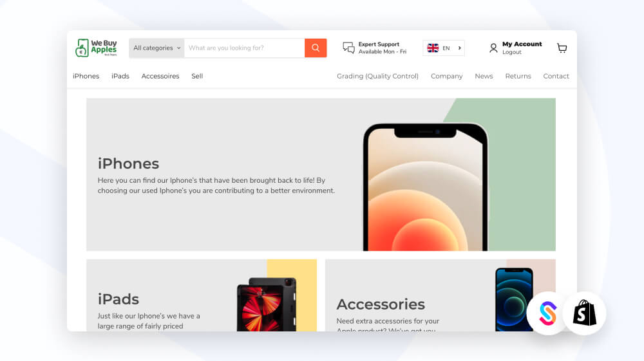Click the Shopify bag logo badge
Screen dimensions: 644x361
[585, 313]
